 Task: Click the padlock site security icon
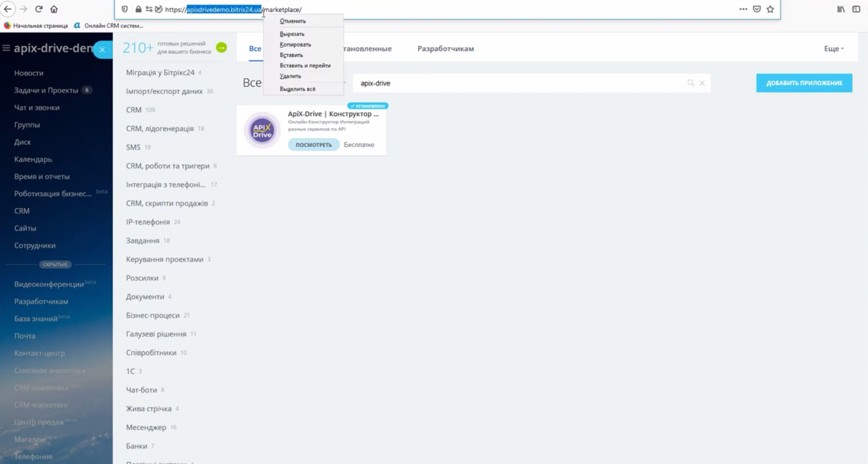(x=138, y=9)
